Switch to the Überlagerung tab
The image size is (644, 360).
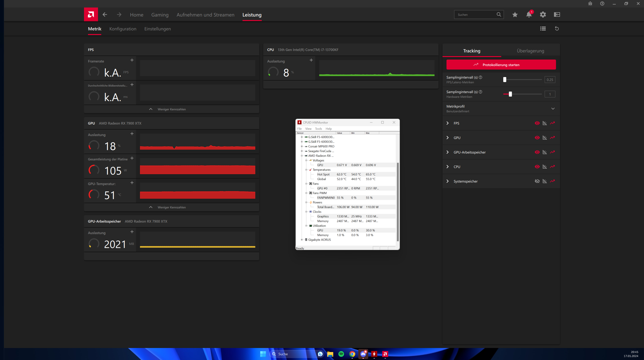pyautogui.click(x=530, y=51)
